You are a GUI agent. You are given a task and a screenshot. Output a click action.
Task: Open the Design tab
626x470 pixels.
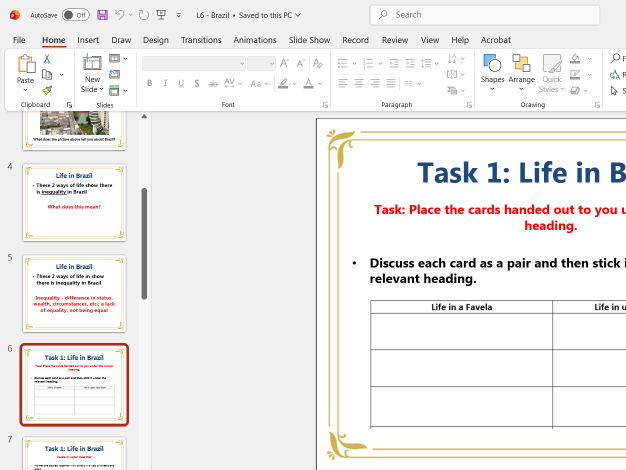[156, 40]
